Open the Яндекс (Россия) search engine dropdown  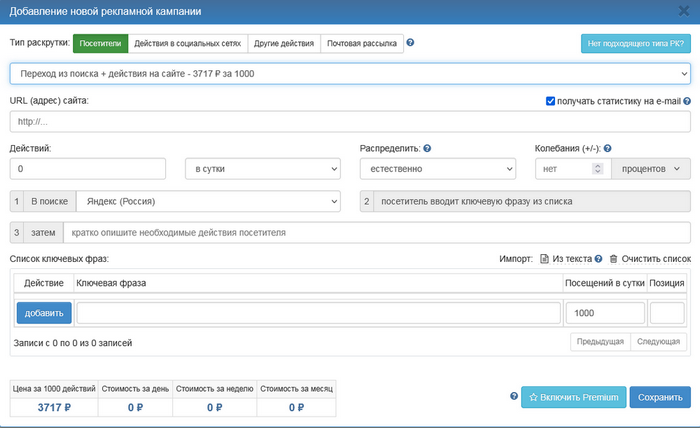point(208,201)
